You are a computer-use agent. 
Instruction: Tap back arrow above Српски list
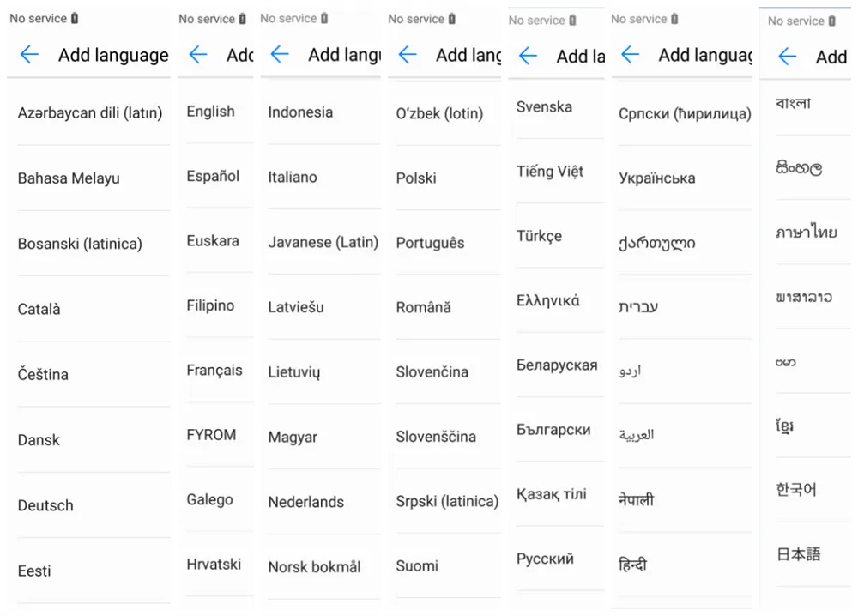[x=631, y=54]
